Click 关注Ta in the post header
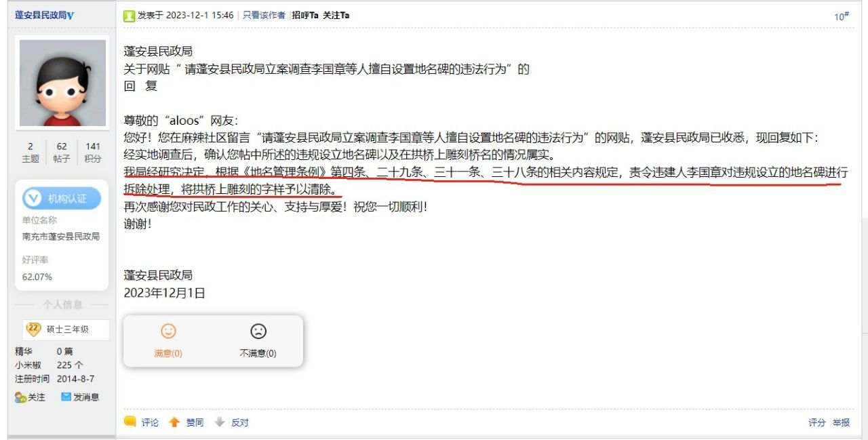 pos(336,15)
